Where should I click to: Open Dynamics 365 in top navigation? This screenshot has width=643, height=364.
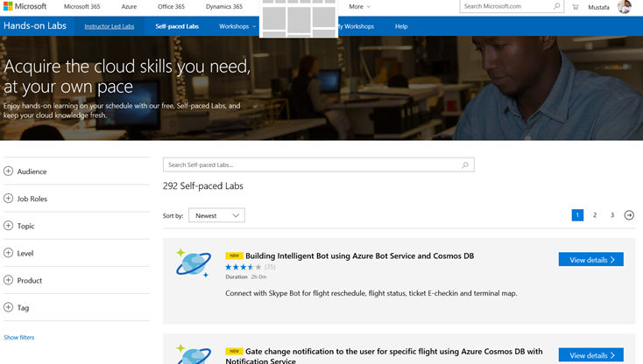pos(224,6)
